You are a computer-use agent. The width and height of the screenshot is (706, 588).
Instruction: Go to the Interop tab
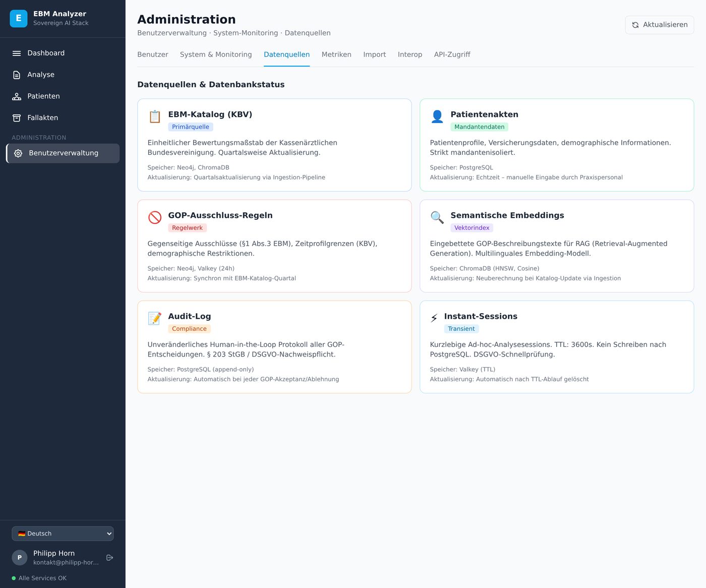410,54
